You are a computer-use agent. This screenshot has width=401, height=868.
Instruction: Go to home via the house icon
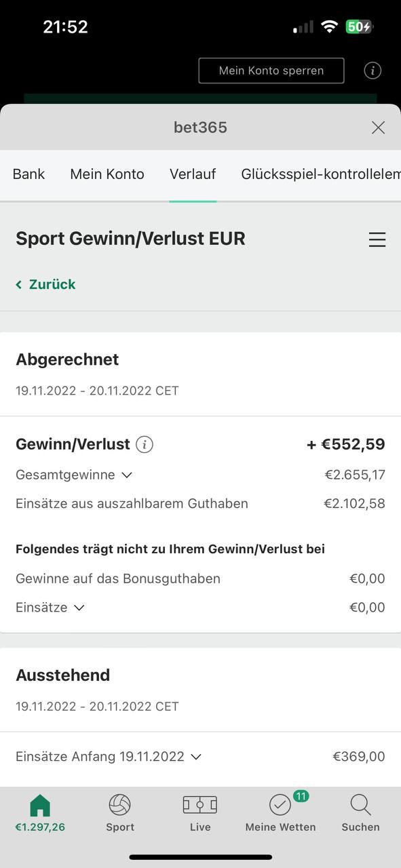40,805
